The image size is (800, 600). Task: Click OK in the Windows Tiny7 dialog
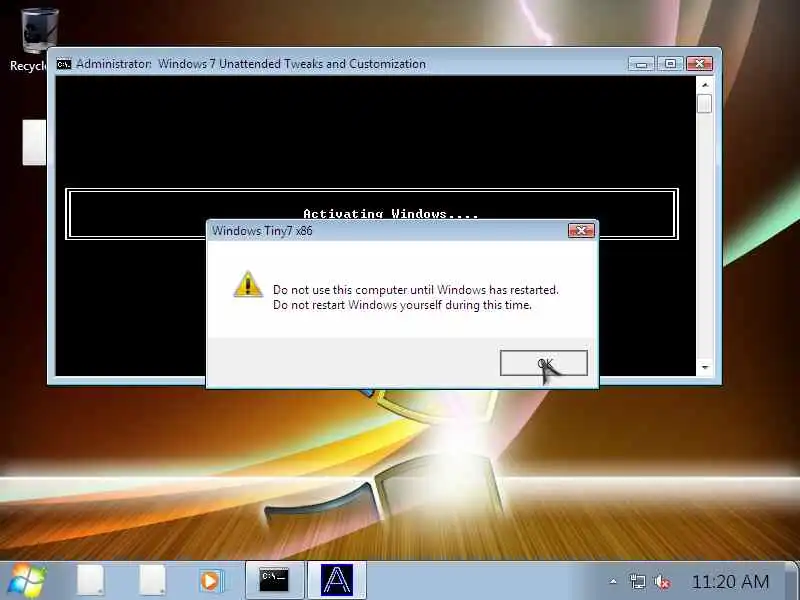click(x=544, y=363)
